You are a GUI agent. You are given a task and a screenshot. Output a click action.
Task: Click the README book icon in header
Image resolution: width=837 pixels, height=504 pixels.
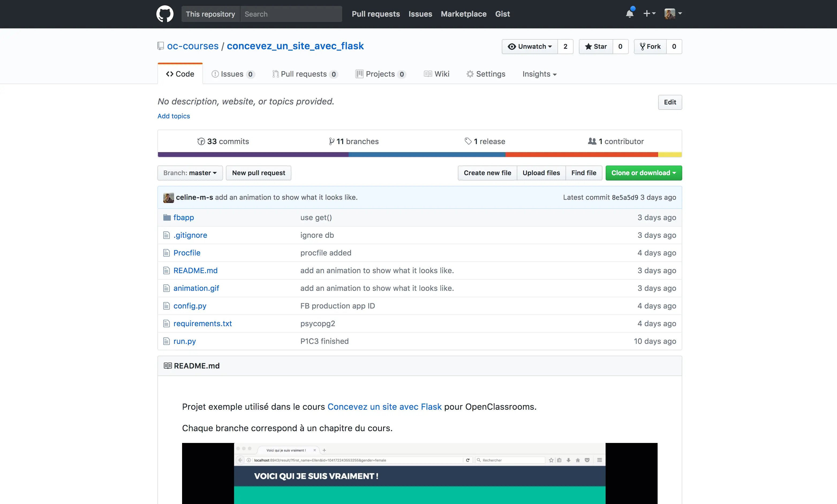(x=168, y=366)
